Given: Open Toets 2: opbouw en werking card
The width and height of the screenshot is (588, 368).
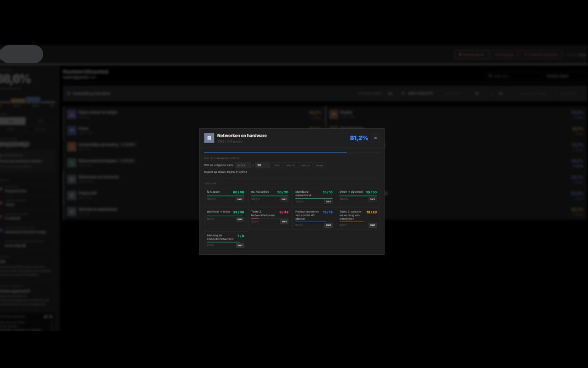Looking at the screenshot, I should click(358, 219).
